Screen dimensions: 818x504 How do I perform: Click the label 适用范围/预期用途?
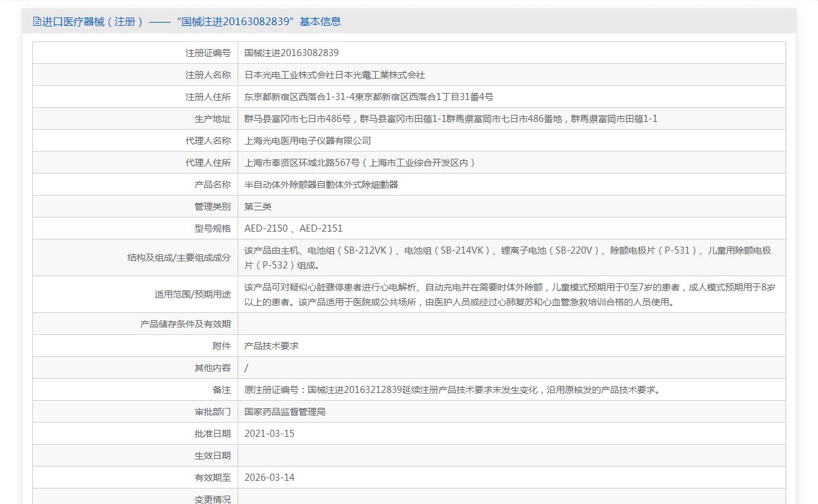192,294
